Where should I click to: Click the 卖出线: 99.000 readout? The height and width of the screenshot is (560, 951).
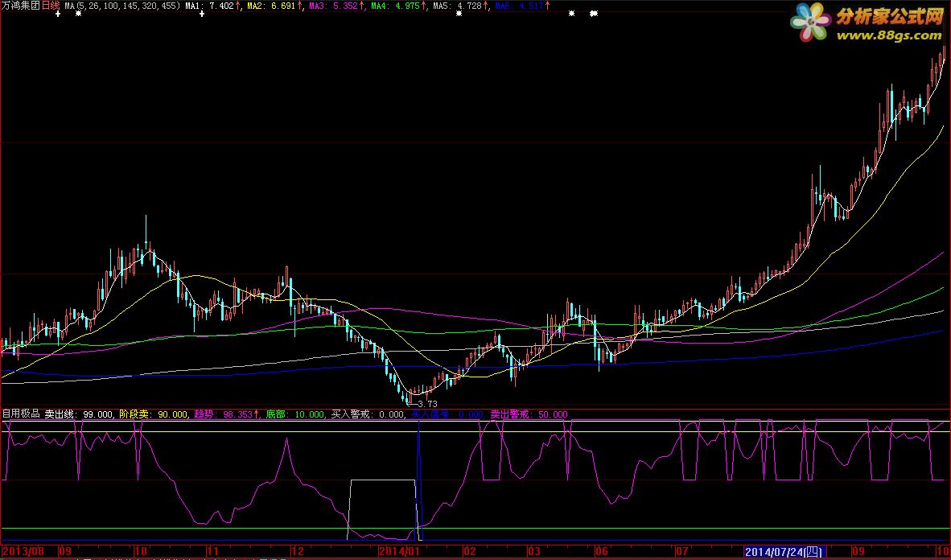tap(79, 414)
